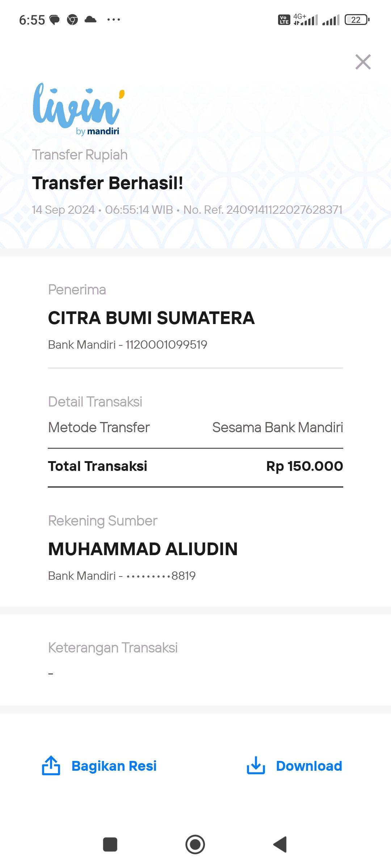Screen dimensions: 391x868
Task: Tap the Bagikan Resi label
Action: pyautogui.click(x=114, y=766)
